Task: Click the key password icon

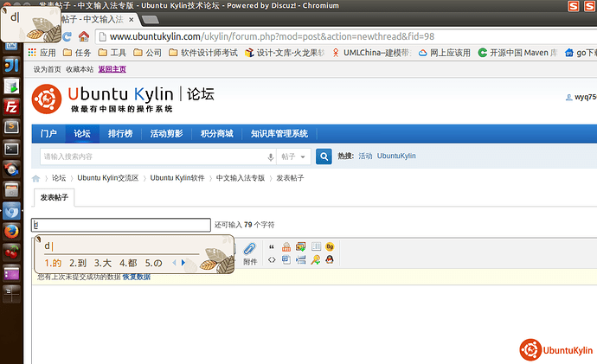Action: (x=316, y=260)
